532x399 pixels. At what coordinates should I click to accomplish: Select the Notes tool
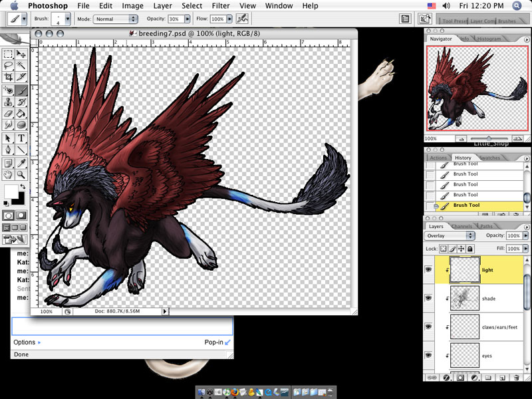pos(8,163)
